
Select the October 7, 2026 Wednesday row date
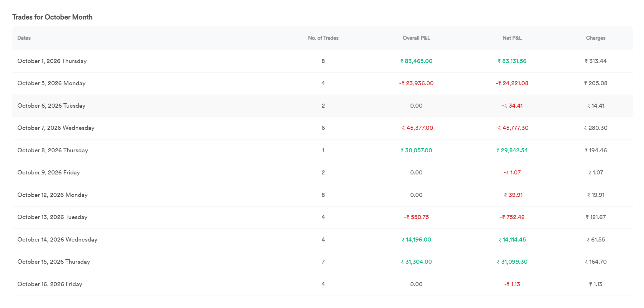pyautogui.click(x=56, y=128)
